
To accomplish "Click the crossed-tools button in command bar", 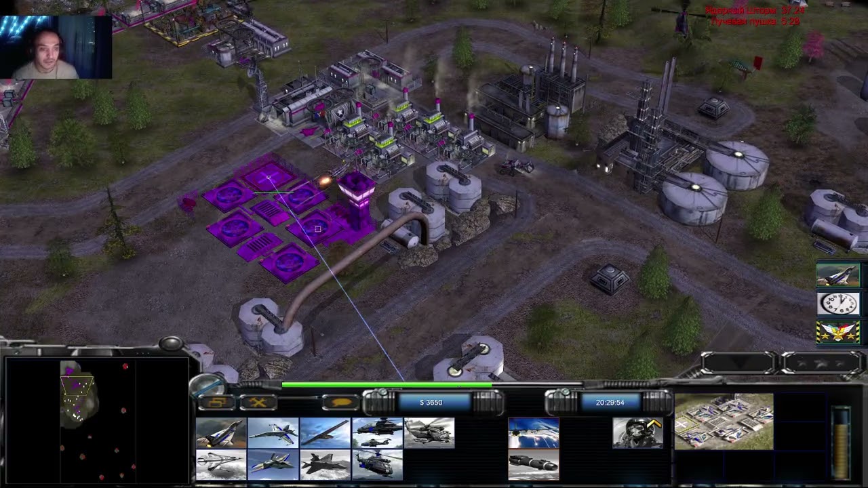I will pos(258,403).
